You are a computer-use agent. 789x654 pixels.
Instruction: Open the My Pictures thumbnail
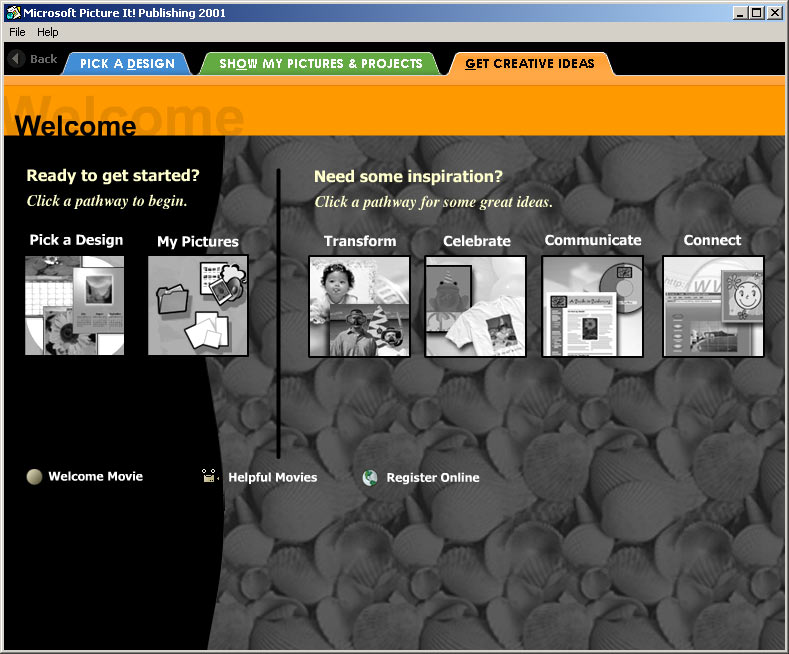(x=198, y=306)
